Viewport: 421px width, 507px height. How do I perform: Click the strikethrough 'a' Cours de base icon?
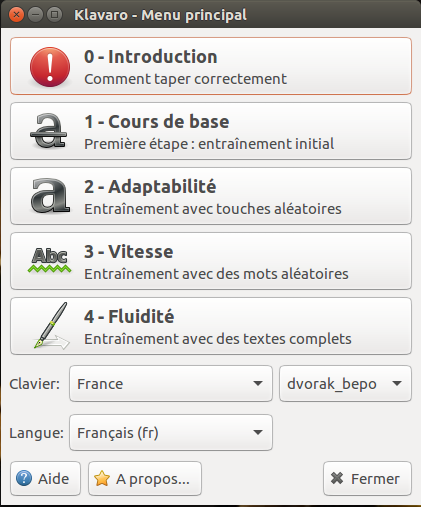pyautogui.click(x=49, y=131)
